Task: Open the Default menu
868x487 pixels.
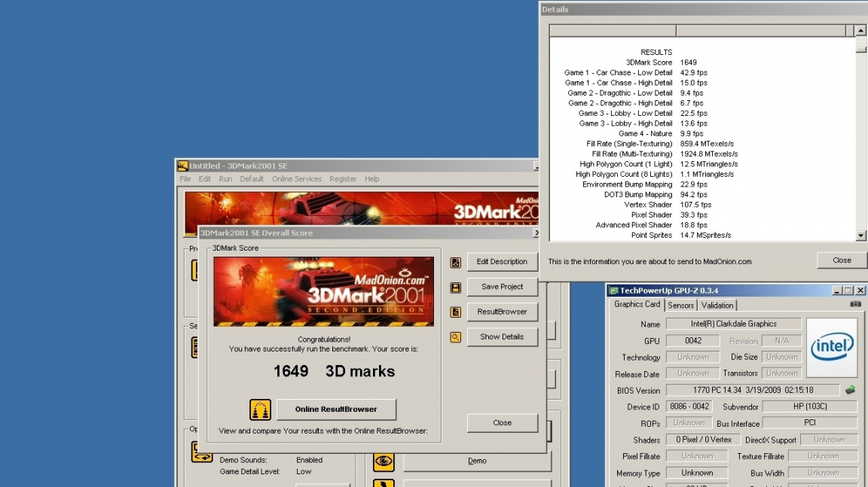Action: point(252,179)
